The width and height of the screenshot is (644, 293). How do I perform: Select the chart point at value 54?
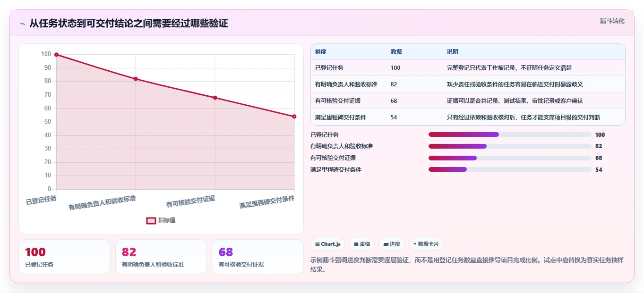[294, 117]
